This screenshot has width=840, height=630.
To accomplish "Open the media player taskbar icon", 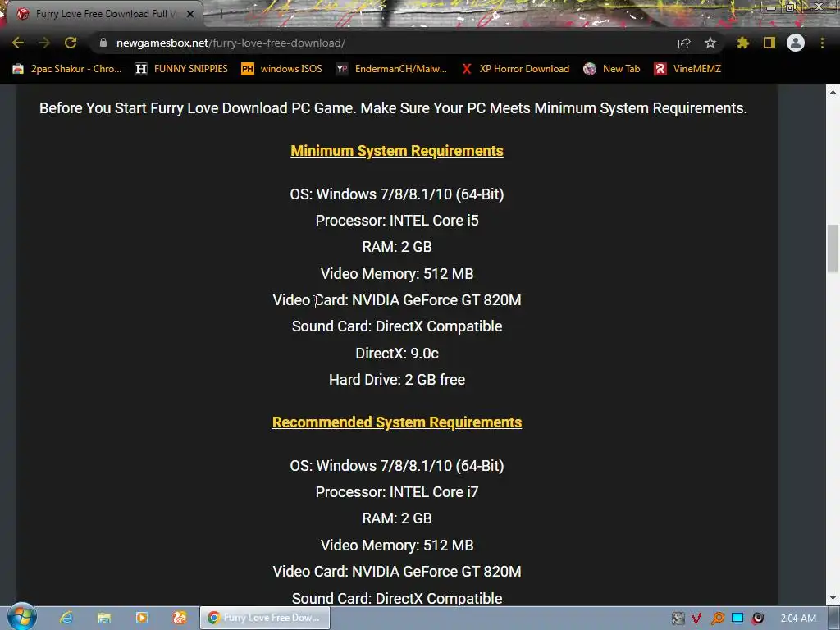I will pyautogui.click(x=142, y=618).
